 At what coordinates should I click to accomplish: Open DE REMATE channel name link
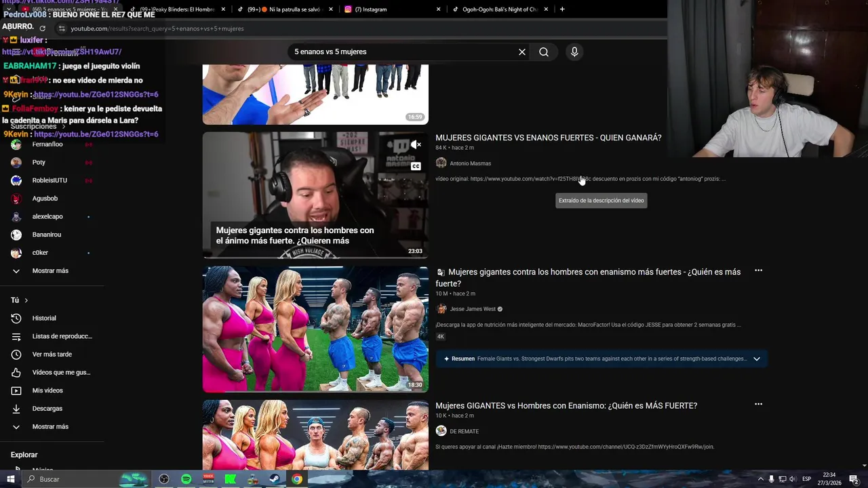pyautogui.click(x=465, y=431)
